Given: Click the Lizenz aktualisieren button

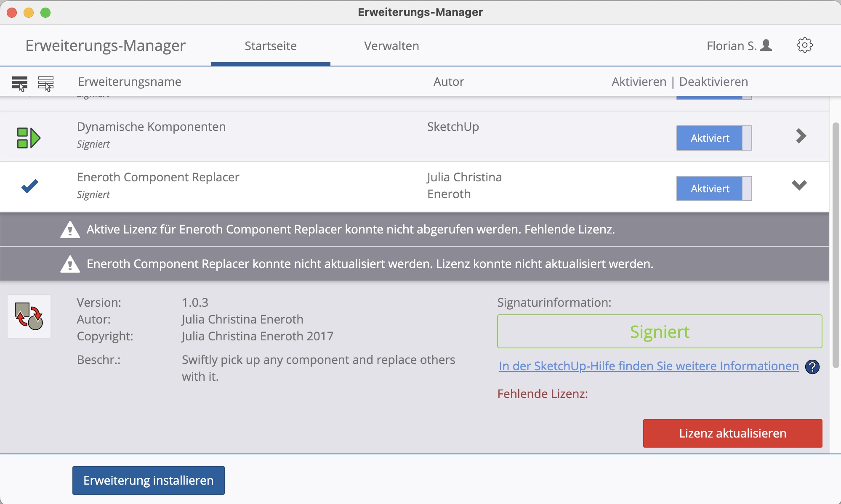Looking at the screenshot, I should tap(732, 433).
